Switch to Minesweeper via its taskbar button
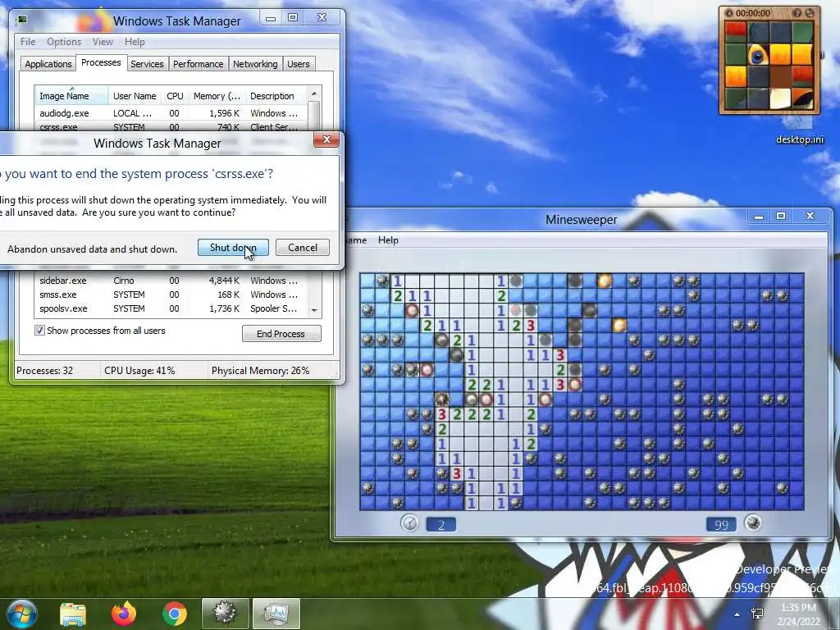This screenshot has height=630, width=840. 225,614
